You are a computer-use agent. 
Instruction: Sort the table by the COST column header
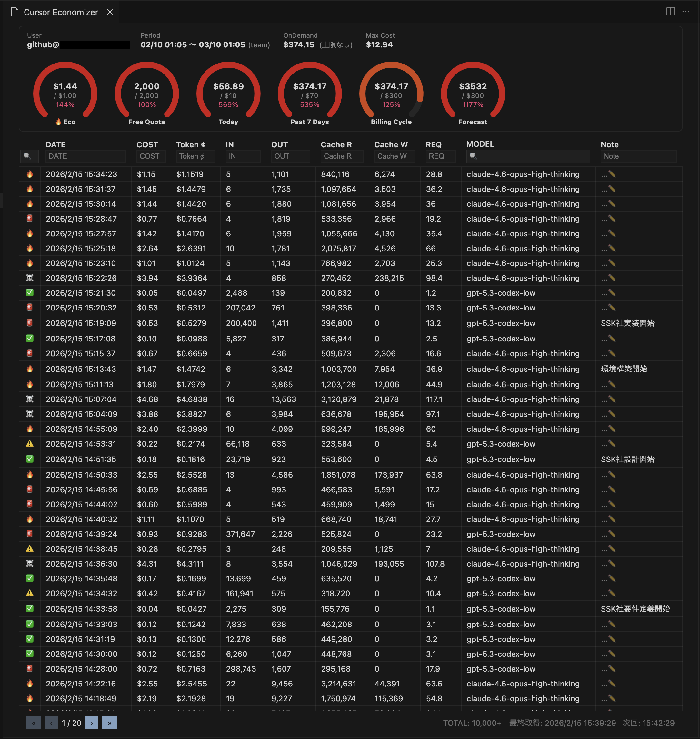(147, 145)
